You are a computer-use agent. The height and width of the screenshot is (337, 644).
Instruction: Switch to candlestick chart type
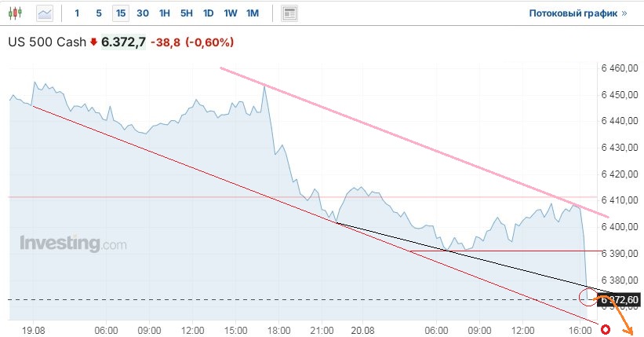[17, 13]
